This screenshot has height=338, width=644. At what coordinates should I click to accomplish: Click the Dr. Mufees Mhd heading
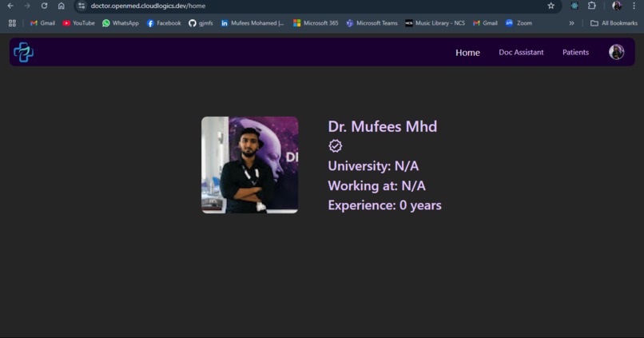click(x=383, y=126)
